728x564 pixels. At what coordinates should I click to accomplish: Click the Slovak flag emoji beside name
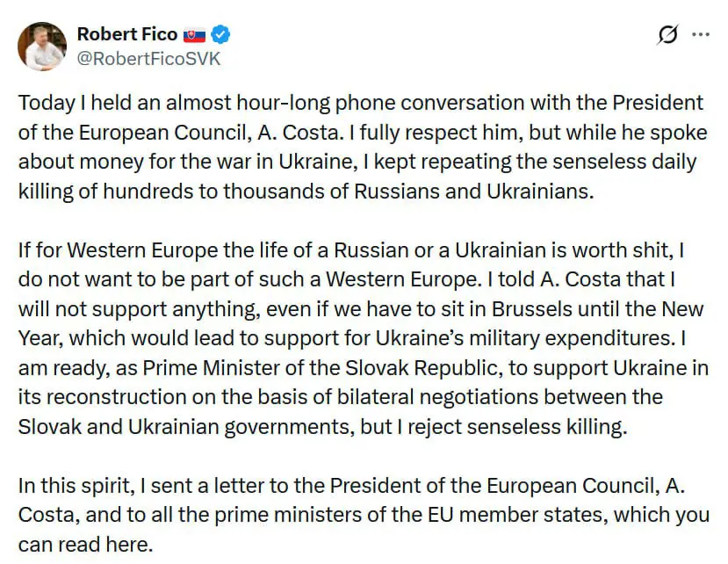pyautogui.click(x=195, y=35)
